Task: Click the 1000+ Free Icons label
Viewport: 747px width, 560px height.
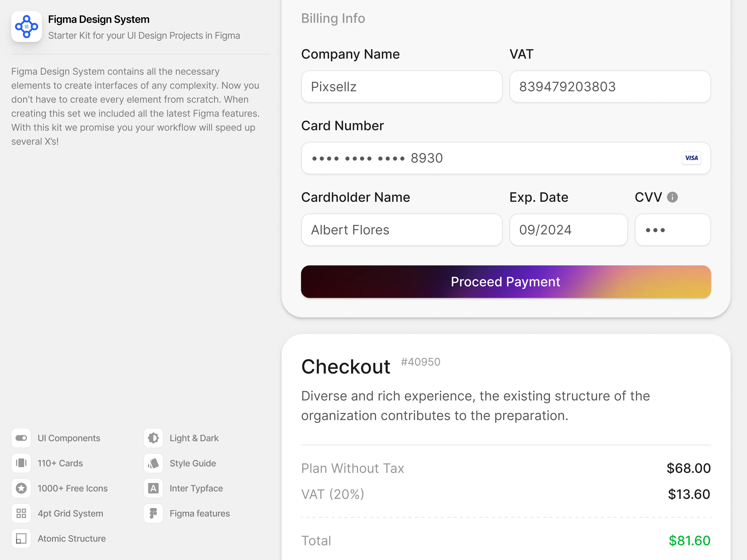Action: [x=73, y=488]
